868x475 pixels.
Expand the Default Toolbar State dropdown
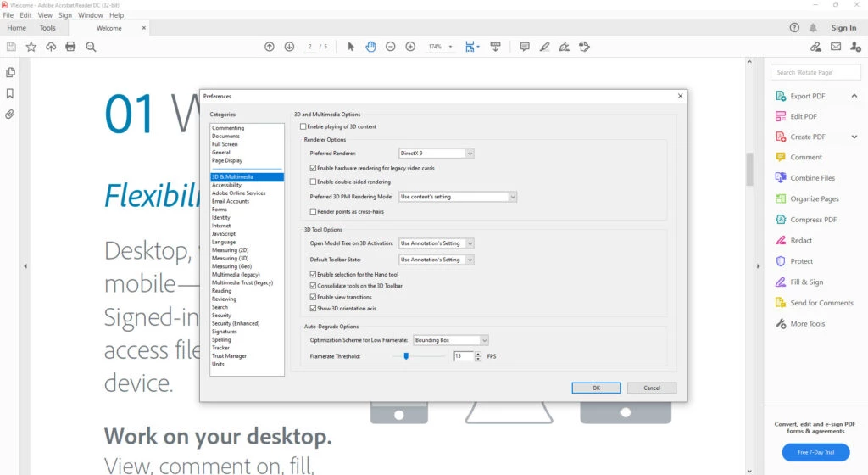[x=437, y=260]
